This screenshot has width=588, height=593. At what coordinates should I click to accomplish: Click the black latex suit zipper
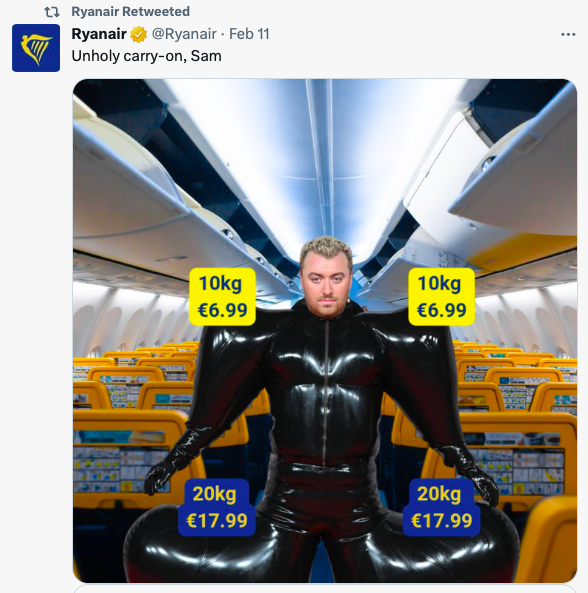[x=325, y=391]
